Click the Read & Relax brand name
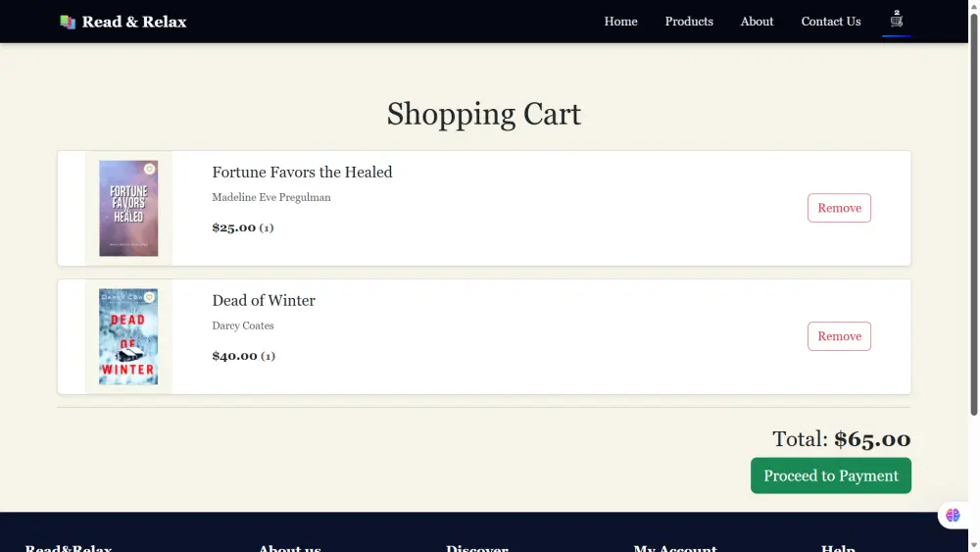The image size is (980, 552). [133, 22]
